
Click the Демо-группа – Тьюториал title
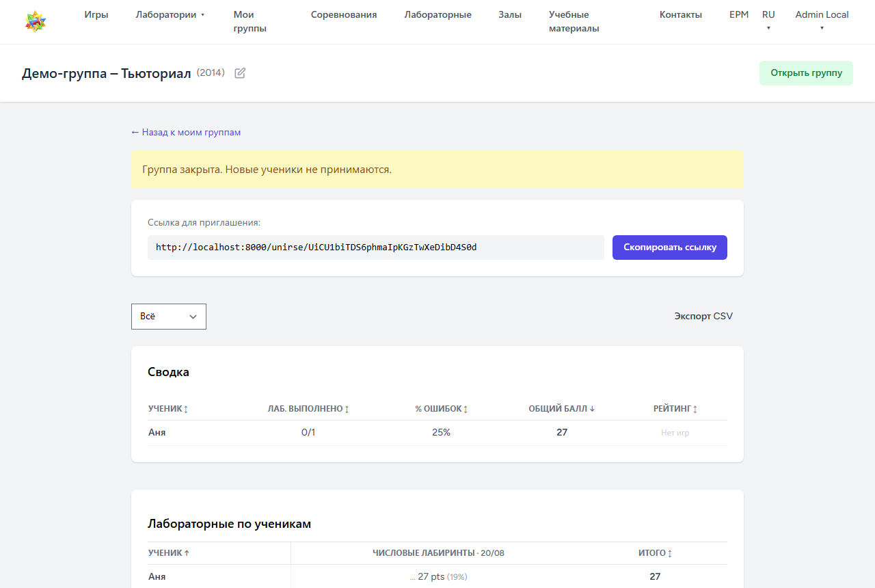(107, 73)
